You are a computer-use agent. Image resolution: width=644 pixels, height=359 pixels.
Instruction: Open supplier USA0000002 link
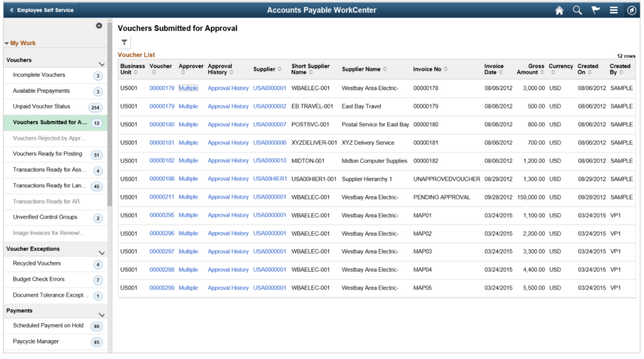click(x=269, y=106)
